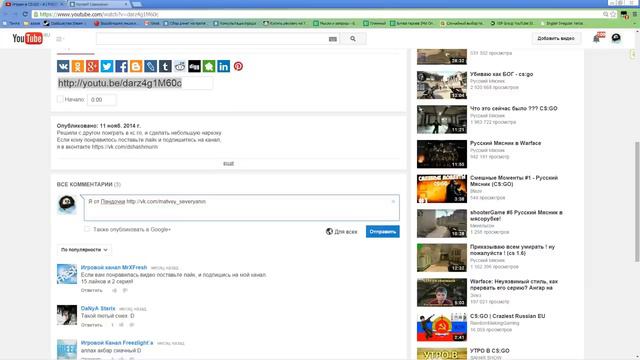Share video on Tumblr icon
The width and height of the screenshot is (640, 360).
pyautogui.click(x=165, y=66)
